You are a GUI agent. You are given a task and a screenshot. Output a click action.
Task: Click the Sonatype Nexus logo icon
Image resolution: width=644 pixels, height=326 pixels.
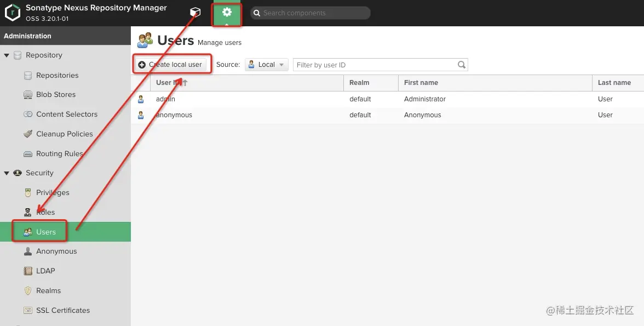tap(12, 13)
